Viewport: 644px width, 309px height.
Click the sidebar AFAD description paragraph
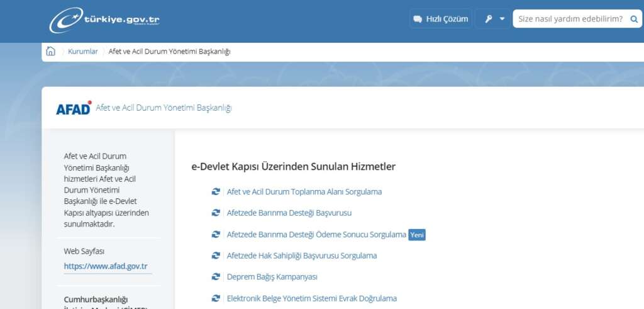tap(106, 190)
